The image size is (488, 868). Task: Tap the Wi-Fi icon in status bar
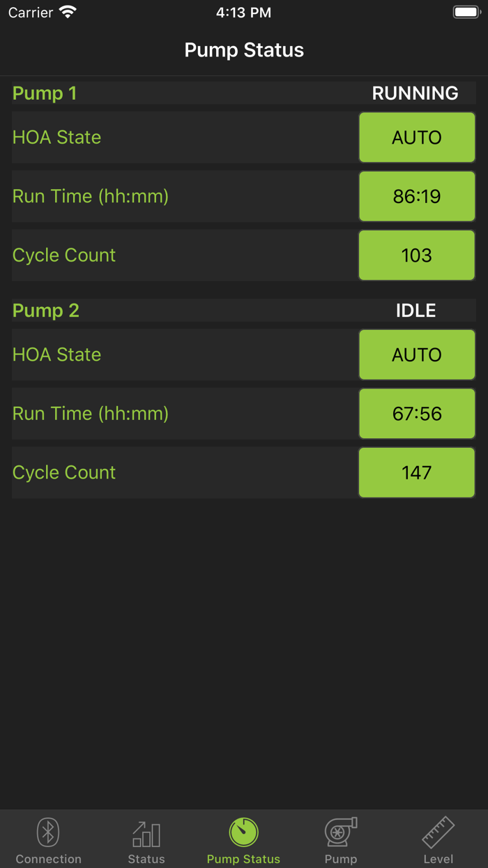[x=68, y=13]
